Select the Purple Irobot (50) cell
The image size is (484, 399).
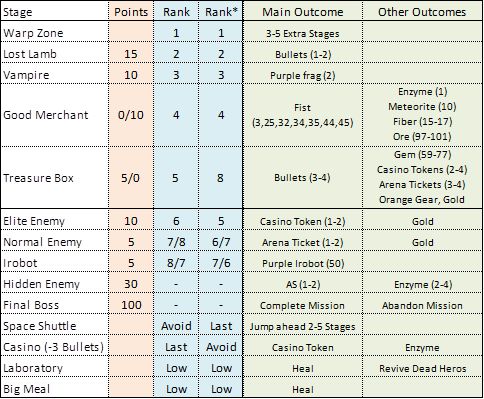click(x=303, y=262)
